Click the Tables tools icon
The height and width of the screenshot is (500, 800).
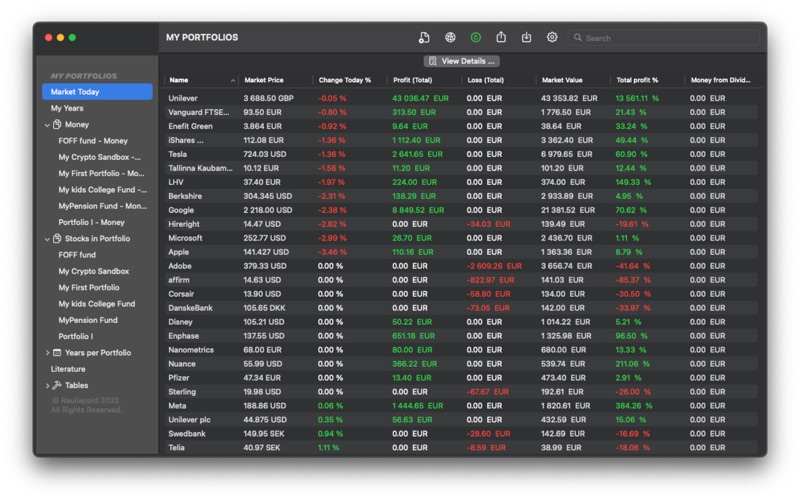tap(57, 385)
